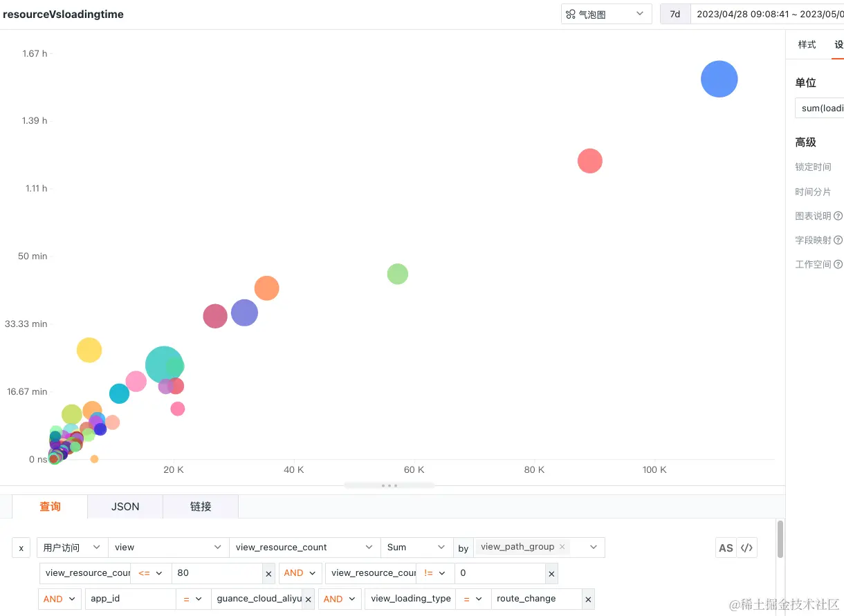Click the value 0 input field
Image resolution: width=844 pixels, height=616 pixels.
pyautogui.click(x=500, y=573)
